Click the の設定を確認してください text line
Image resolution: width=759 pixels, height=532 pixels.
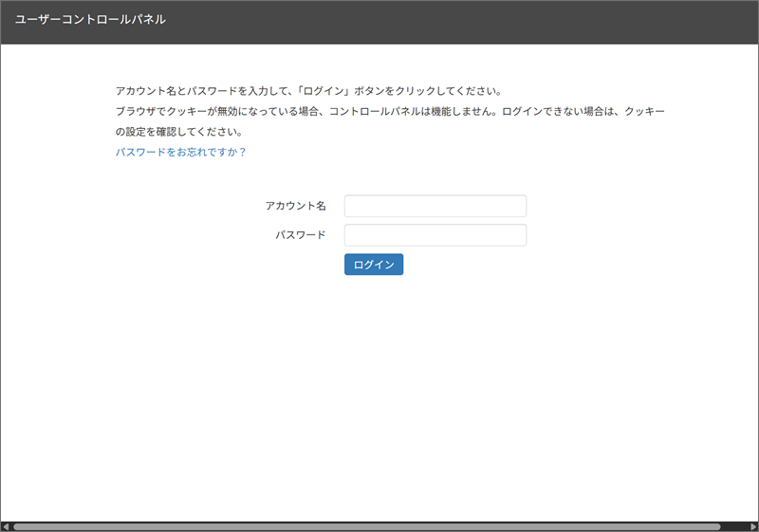point(179,132)
